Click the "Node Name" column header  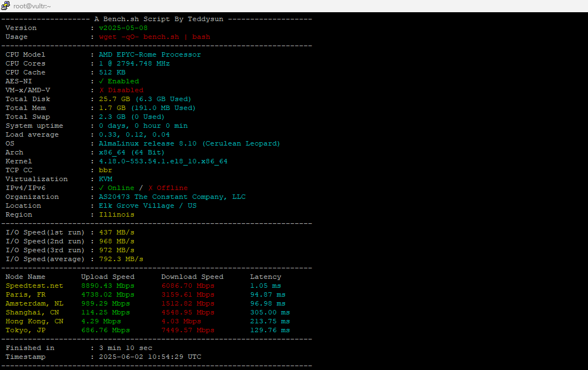(x=26, y=277)
